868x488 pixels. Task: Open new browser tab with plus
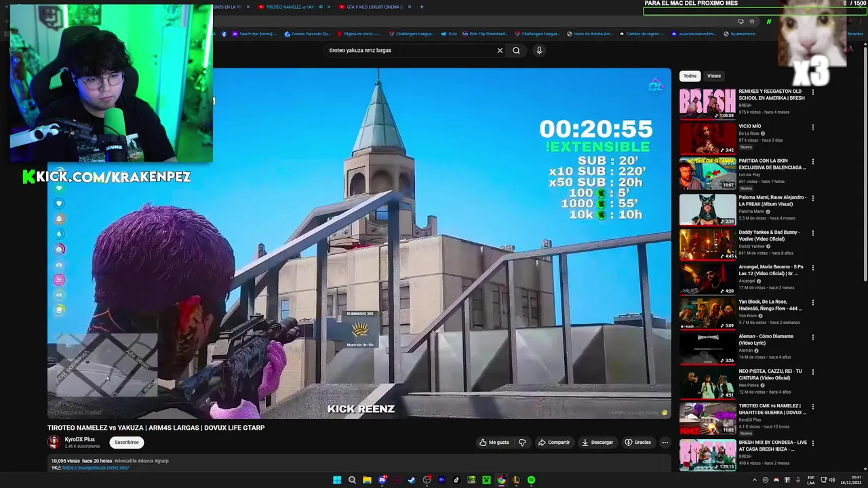coord(421,7)
